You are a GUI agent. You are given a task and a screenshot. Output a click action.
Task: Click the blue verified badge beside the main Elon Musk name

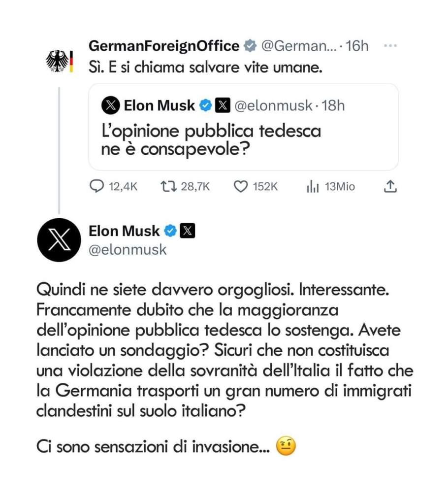[170, 231]
